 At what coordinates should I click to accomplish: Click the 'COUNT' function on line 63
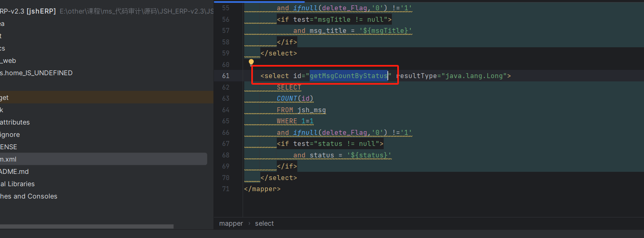coord(287,98)
